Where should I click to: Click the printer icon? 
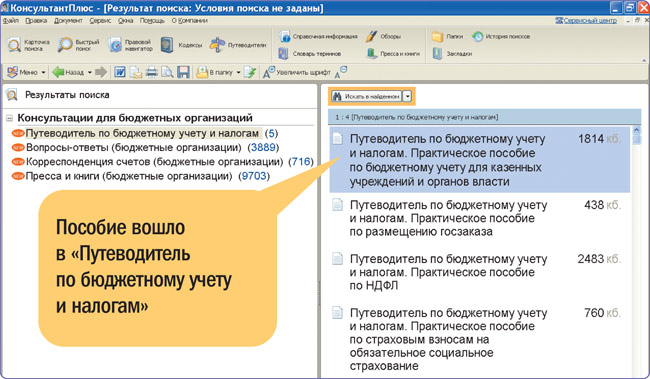pyautogui.click(x=152, y=72)
